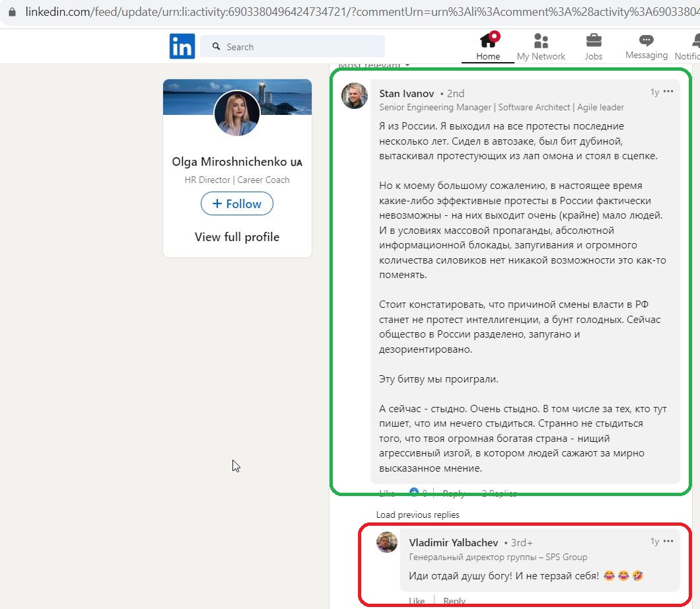Click 'HR Director | Career Coach' text

(237, 180)
